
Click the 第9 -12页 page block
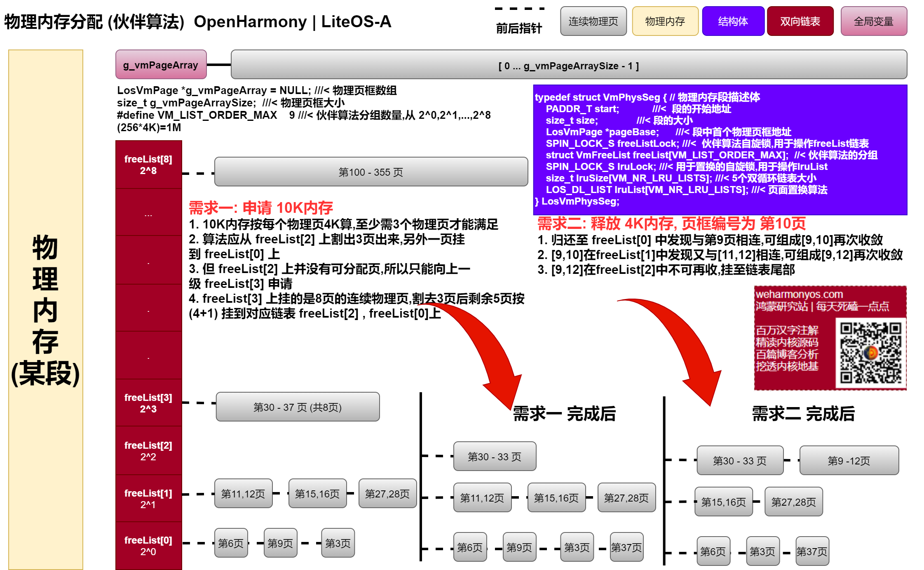pyautogui.click(x=849, y=460)
